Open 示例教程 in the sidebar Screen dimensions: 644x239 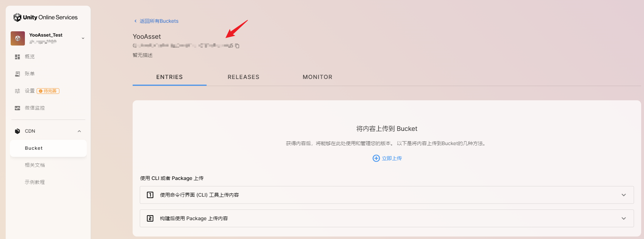(35, 182)
